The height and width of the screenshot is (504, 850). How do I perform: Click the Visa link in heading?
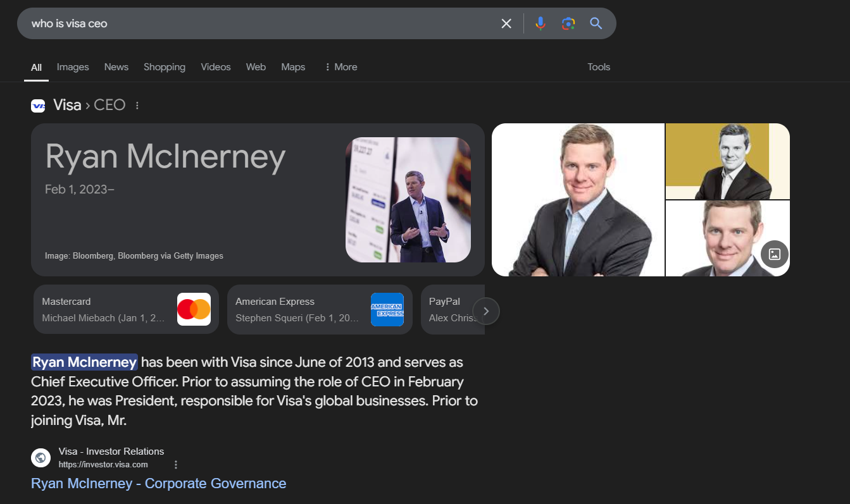(67, 105)
